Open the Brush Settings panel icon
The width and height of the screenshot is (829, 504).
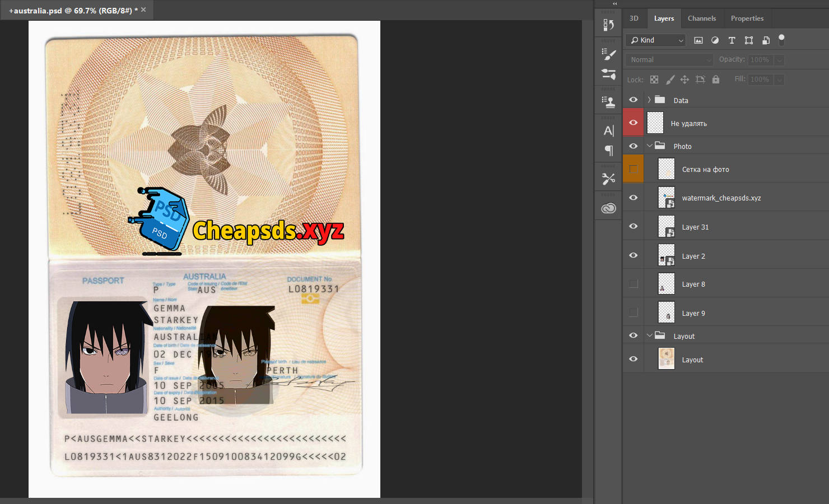[608, 54]
